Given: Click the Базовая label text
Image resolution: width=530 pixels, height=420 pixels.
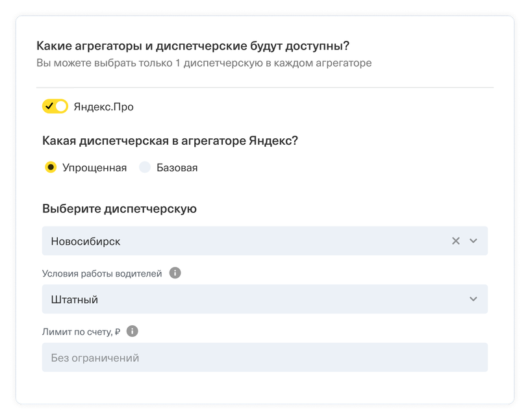Looking at the screenshot, I should pos(177,167).
